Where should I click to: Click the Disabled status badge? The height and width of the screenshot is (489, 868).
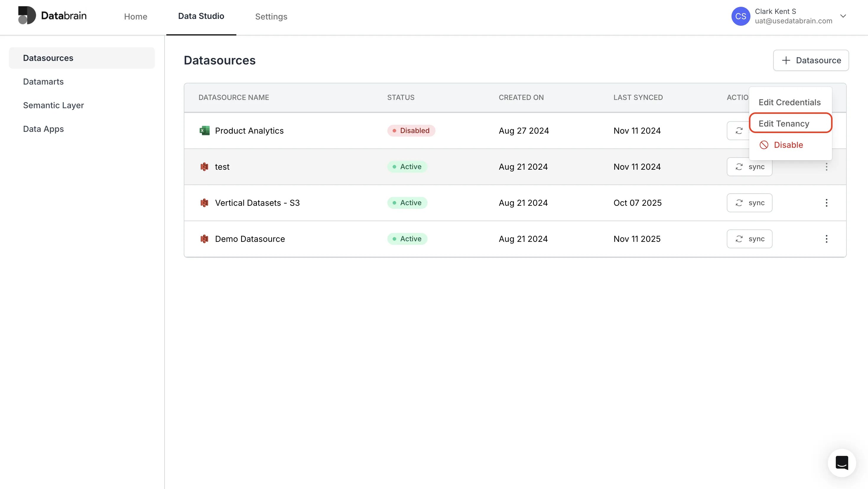point(411,130)
